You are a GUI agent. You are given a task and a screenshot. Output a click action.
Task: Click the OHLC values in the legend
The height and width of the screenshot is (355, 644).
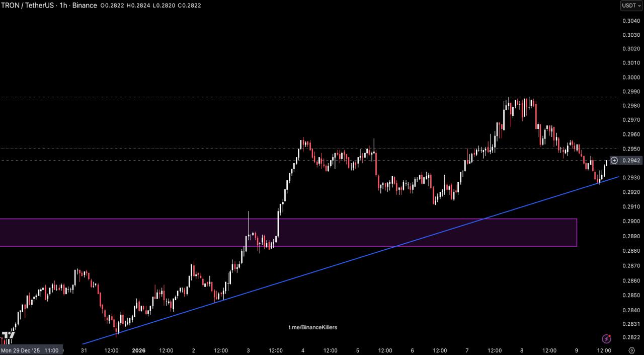pos(150,6)
